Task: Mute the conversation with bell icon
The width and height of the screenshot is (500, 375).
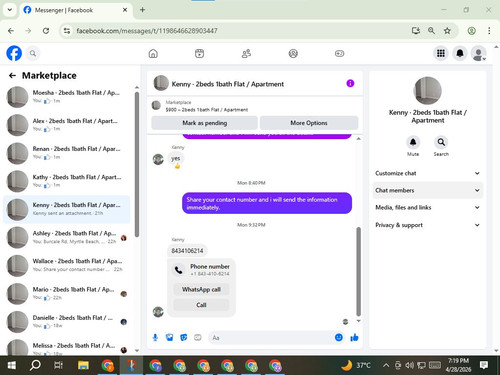Action: (413, 142)
